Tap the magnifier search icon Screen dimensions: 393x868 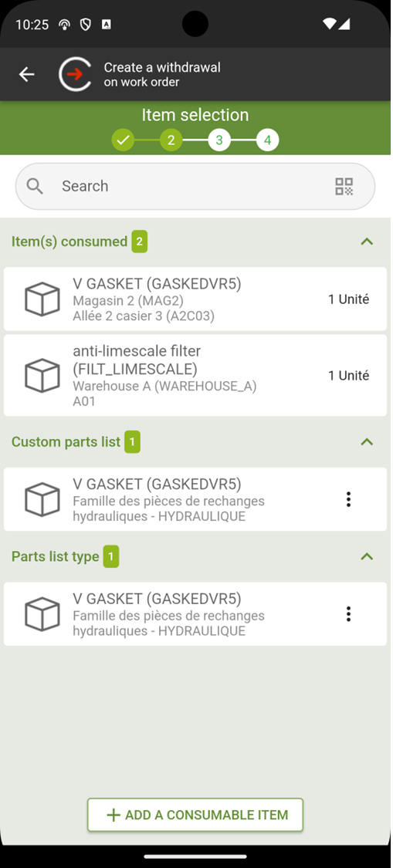point(35,187)
